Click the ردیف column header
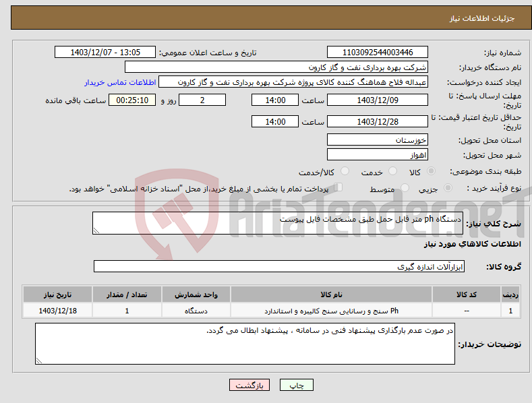The height and width of the screenshot is (403, 532). click(x=510, y=294)
